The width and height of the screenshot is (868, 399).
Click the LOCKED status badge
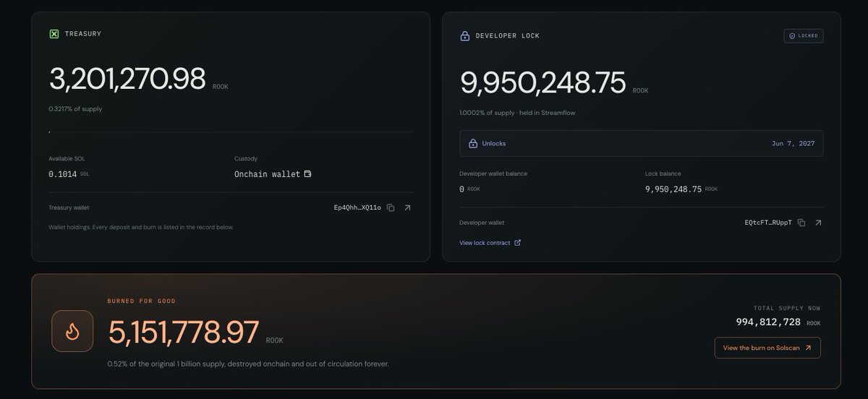click(803, 35)
